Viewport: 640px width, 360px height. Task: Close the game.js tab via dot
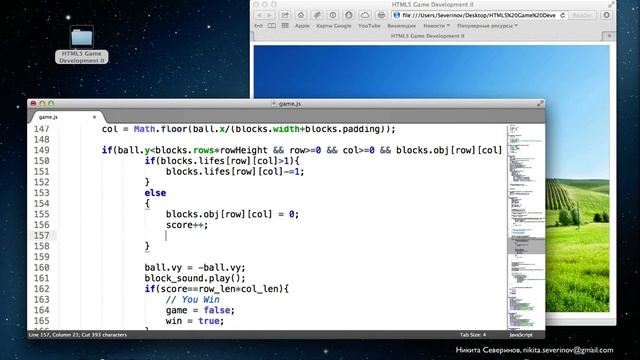pos(94,117)
